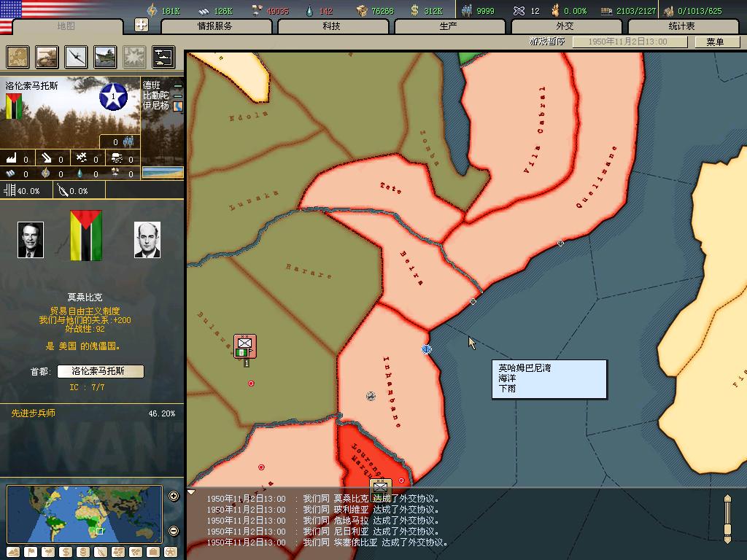Click log entry about 莫桑比克 diplomatic agreement

click(322, 499)
